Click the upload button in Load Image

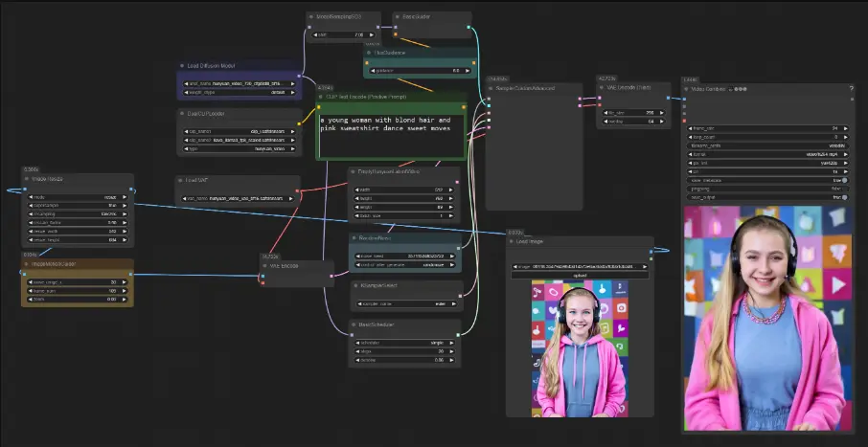click(580, 275)
